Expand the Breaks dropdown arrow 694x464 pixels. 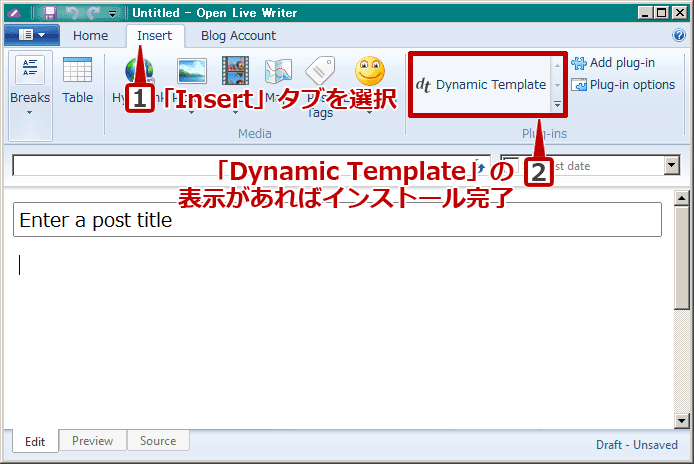[x=30, y=112]
